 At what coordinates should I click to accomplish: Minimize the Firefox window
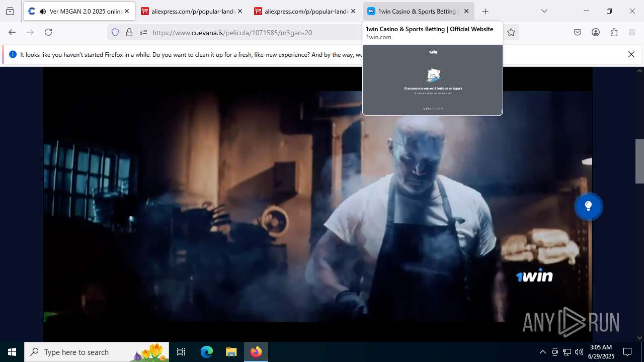click(x=586, y=11)
